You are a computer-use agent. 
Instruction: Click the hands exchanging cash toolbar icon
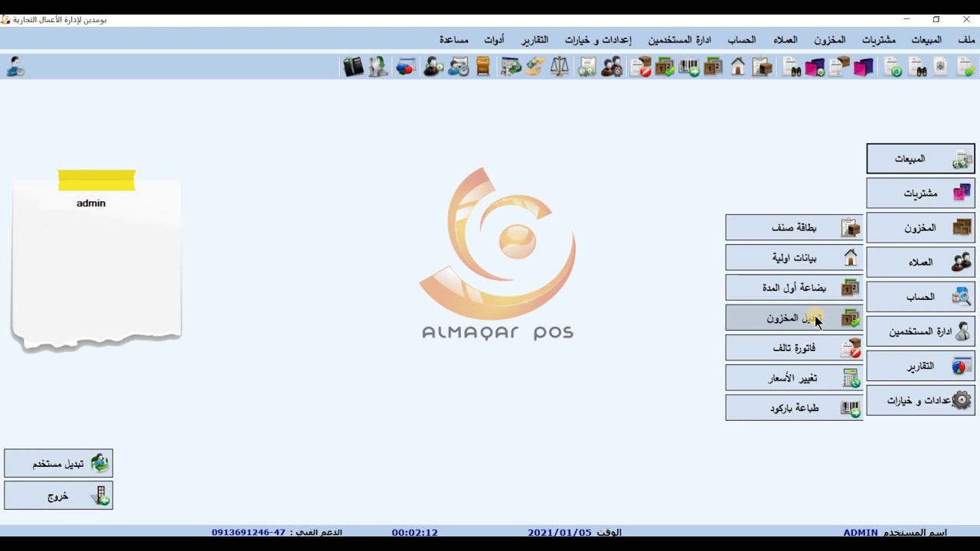[535, 67]
